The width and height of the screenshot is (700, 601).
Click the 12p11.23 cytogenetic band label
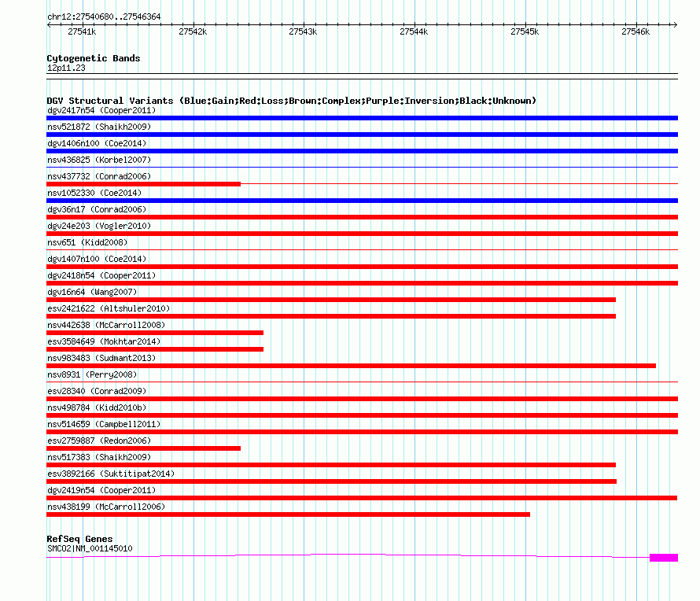point(66,68)
